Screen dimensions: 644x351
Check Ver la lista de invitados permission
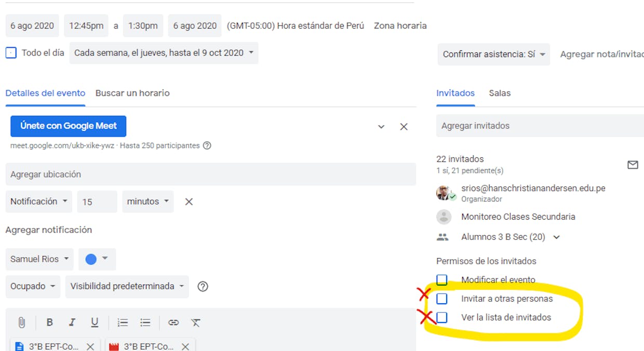[441, 317]
